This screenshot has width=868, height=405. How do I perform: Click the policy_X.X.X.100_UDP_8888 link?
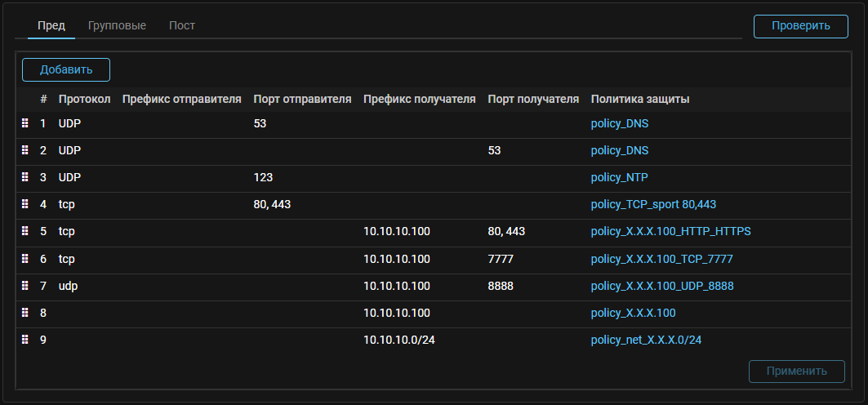coord(662,286)
